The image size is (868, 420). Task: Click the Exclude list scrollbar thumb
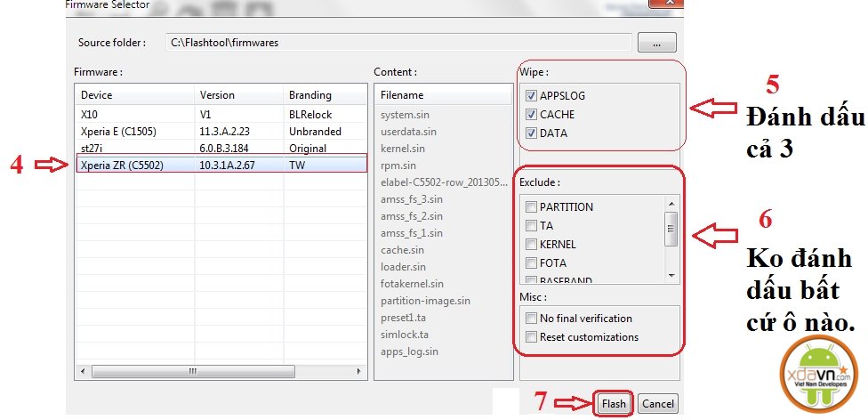pyautogui.click(x=671, y=229)
